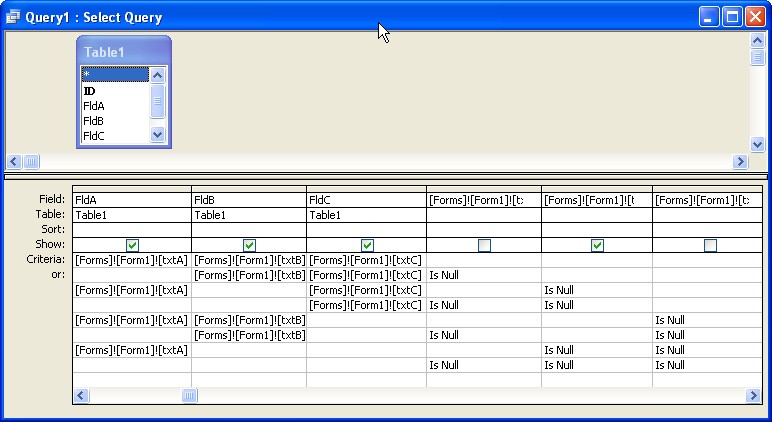Click the FldB Field cell
Image resolution: width=772 pixels, height=422 pixels.
[249, 200]
